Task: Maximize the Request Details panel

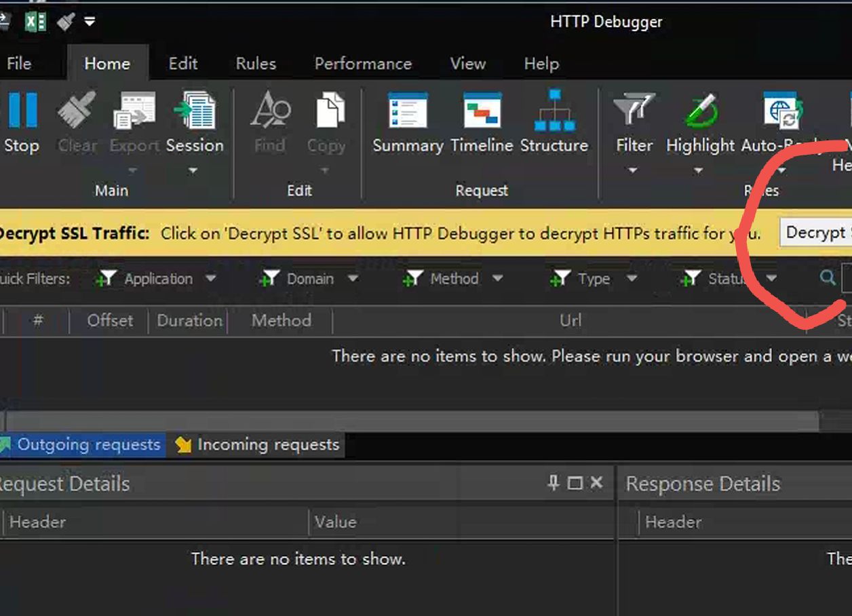Action: click(x=575, y=482)
